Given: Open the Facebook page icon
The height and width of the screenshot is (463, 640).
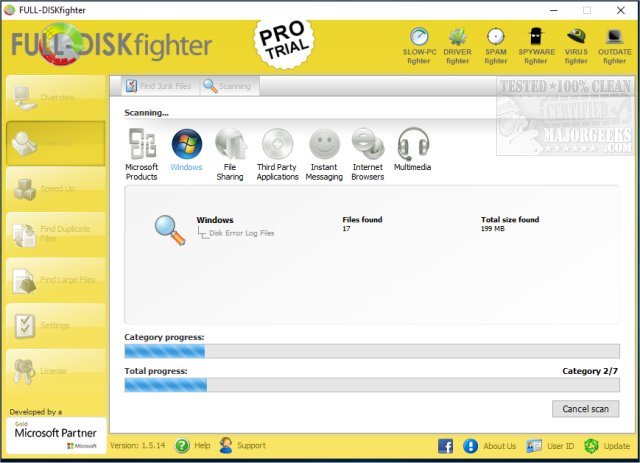Looking at the screenshot, I should [x=445, y=446].
